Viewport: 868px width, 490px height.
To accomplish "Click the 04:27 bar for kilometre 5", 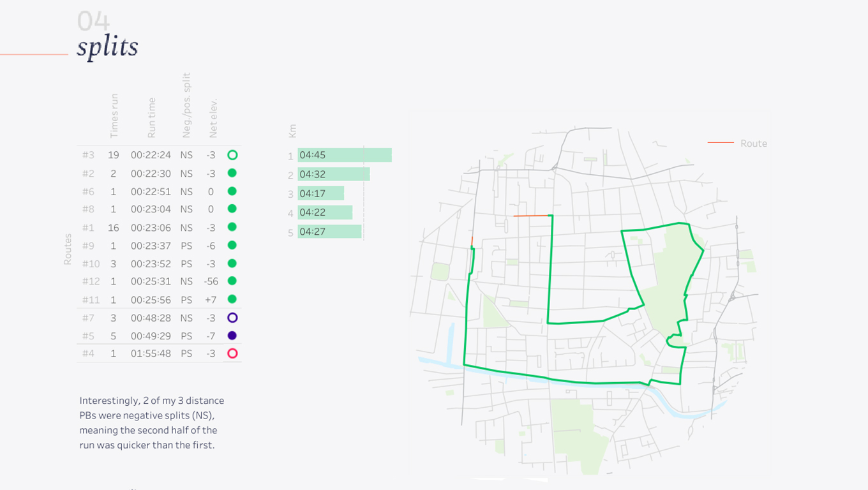I will coord(329,232).
